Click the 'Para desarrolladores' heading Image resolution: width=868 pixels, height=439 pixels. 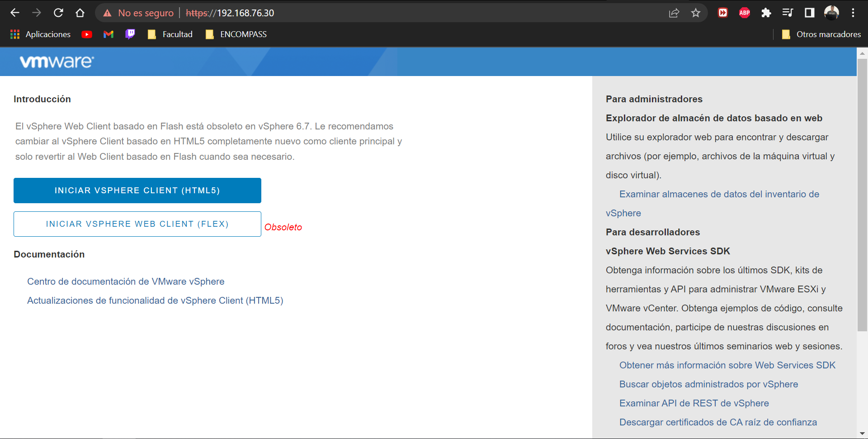653,232
